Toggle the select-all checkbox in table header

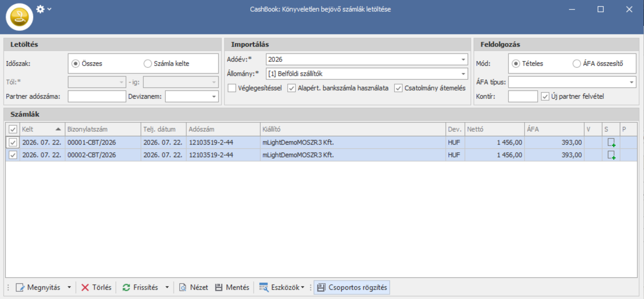(13, 129)
